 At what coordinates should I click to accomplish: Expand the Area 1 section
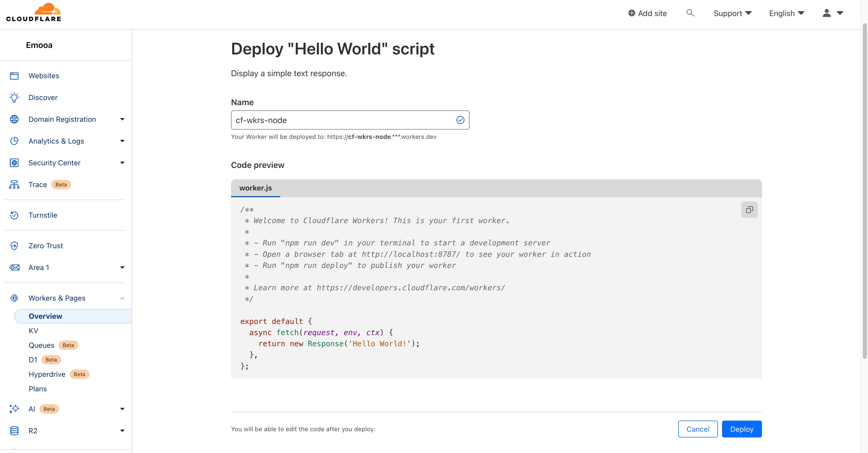(x=122, y=267)
